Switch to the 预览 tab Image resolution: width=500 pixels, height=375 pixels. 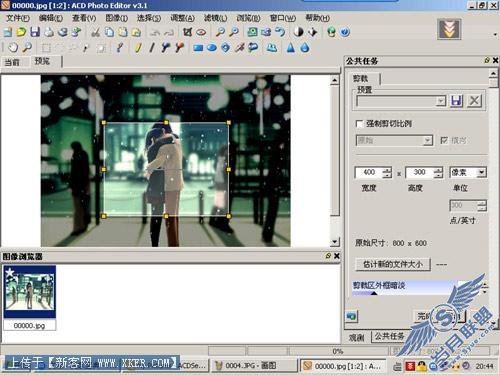[42, 61]
